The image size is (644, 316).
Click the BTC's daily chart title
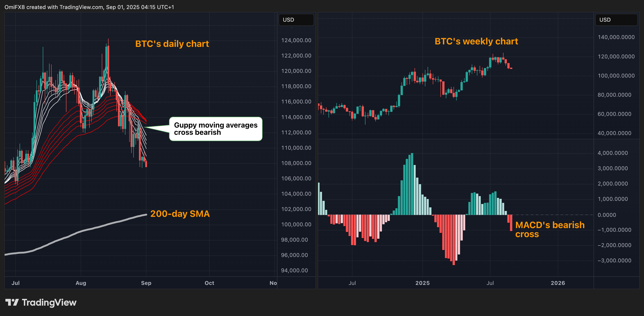pos(172,44)
